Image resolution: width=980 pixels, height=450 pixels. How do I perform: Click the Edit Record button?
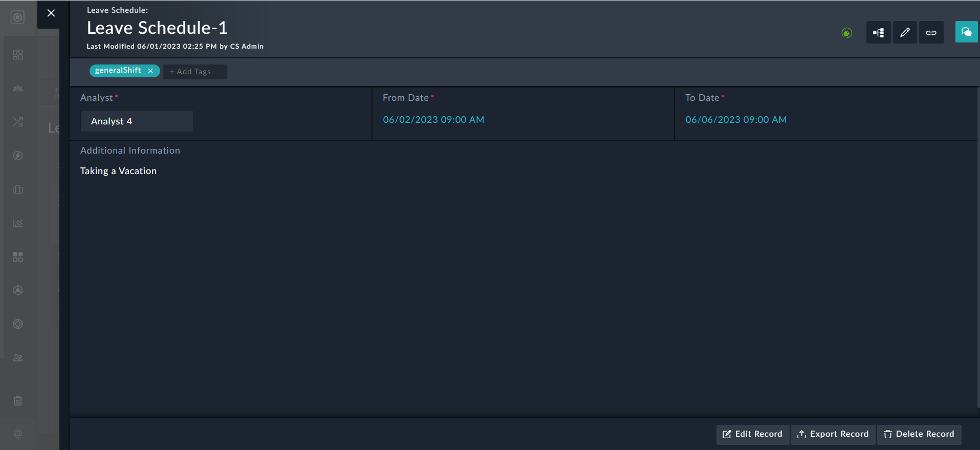coord(752,434)
